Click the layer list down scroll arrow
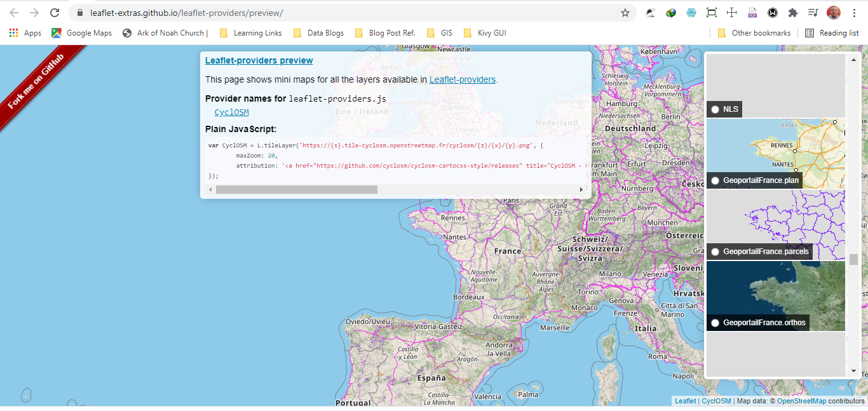 point(853,371)
